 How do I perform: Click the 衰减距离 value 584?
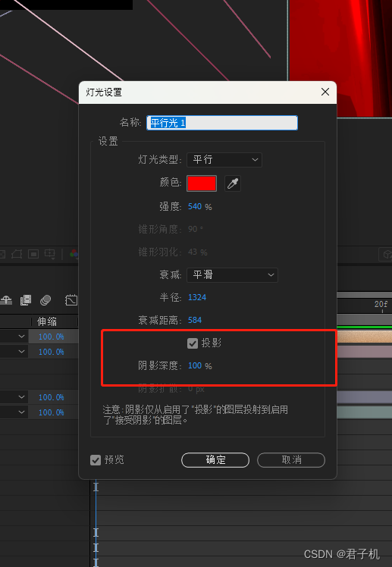click(x=195, y=321)
